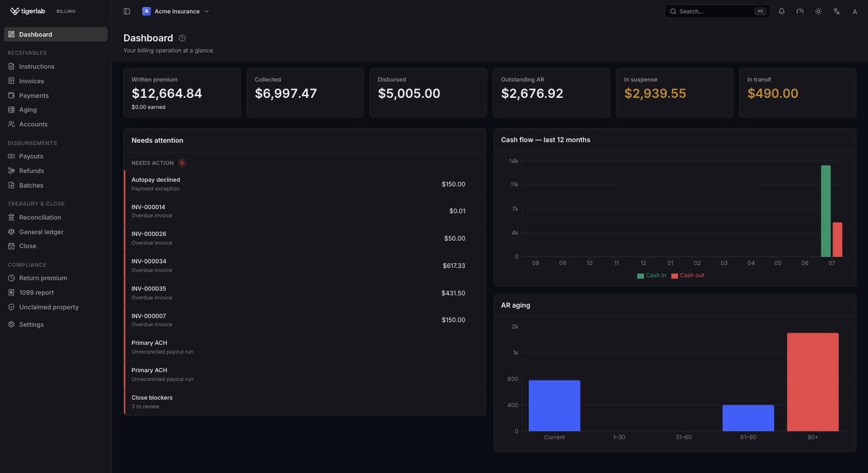The image size is (868, 473).
Task: Toggle the Cash in legend item
Action: (x=652, y=276)
